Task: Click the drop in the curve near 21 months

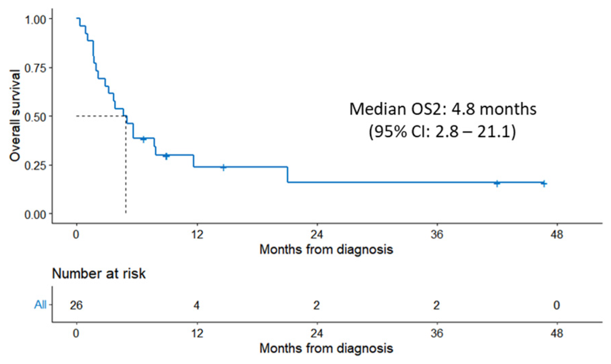Action: pyautogui.click(x=287, y=175)
